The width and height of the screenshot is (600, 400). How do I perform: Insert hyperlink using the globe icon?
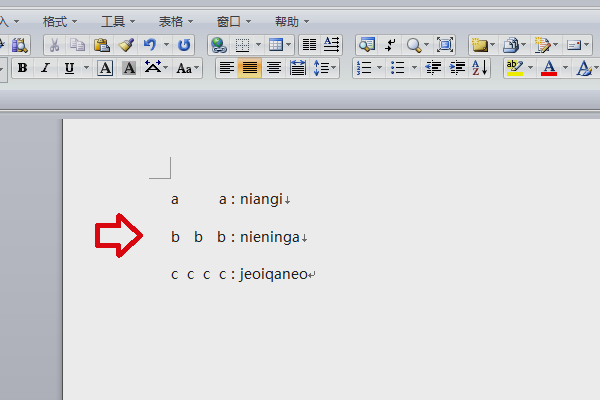pos(218,45)
